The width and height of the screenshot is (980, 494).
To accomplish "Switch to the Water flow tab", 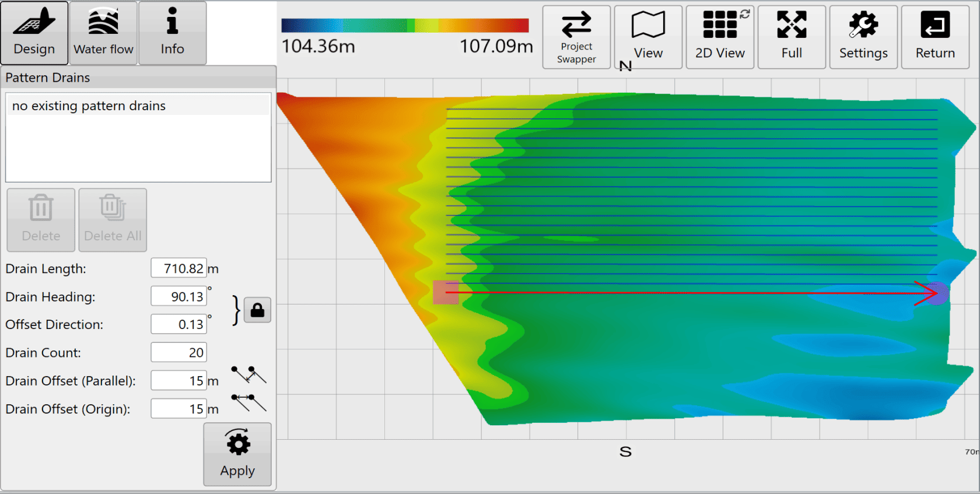I will [x=103, y=33].
